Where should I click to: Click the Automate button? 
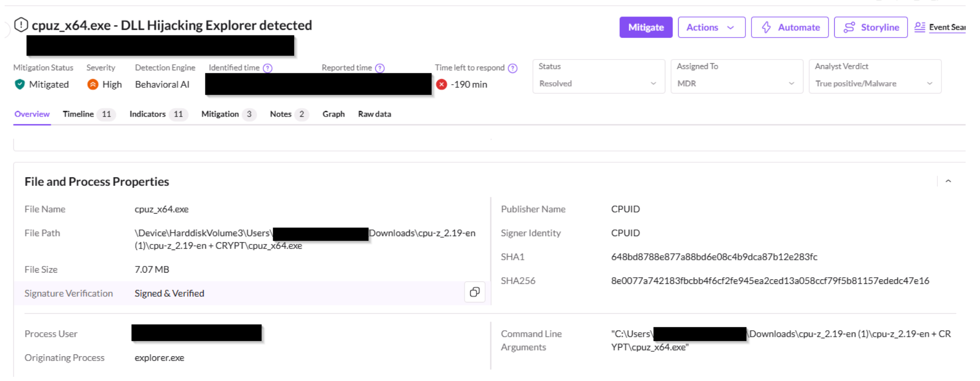[x=790, y=27]
